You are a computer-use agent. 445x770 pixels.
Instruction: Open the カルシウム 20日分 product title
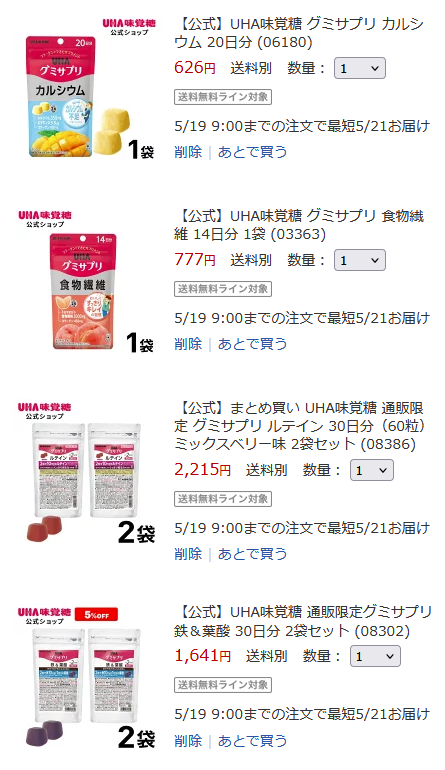[300, 33]
